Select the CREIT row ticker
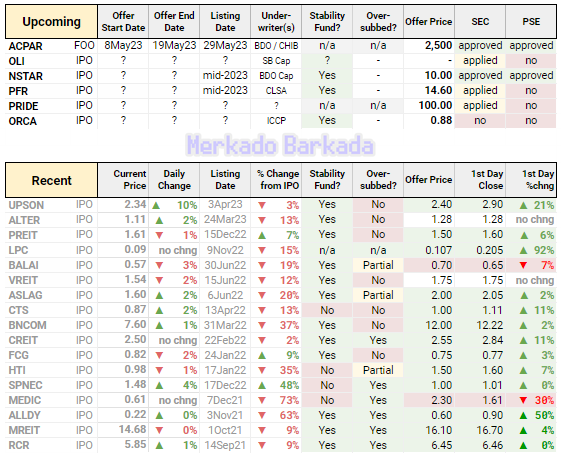The image size is (561, 456). [x=23, y=340]
